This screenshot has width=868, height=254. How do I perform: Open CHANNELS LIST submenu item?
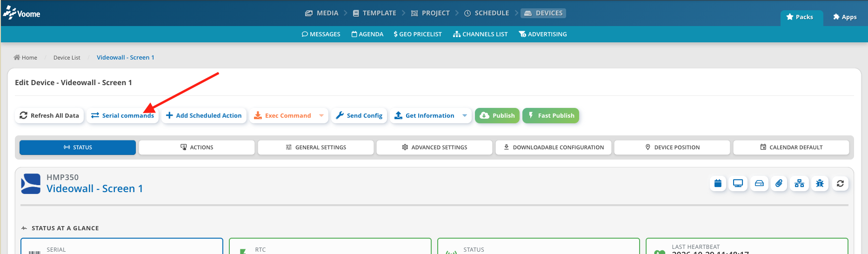pyautogui.click(x=480, y=34)
